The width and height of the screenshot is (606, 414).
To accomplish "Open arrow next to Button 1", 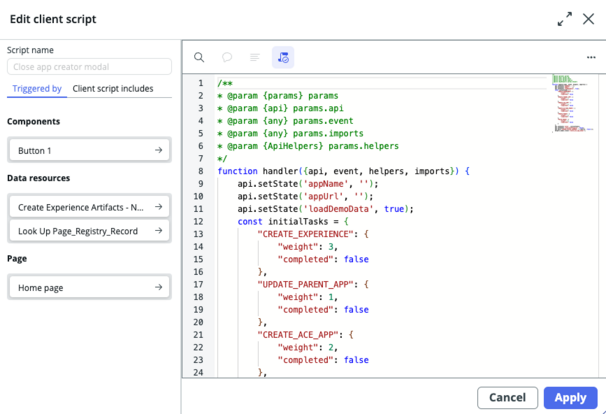I will click(x=158, y=150).
